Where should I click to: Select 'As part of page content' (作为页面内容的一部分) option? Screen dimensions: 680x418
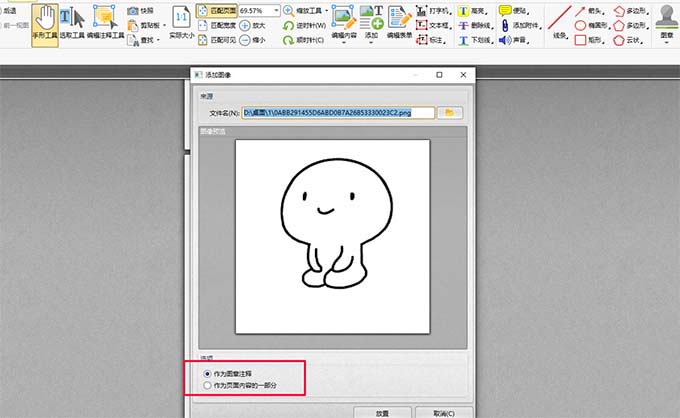pos(207,384)
